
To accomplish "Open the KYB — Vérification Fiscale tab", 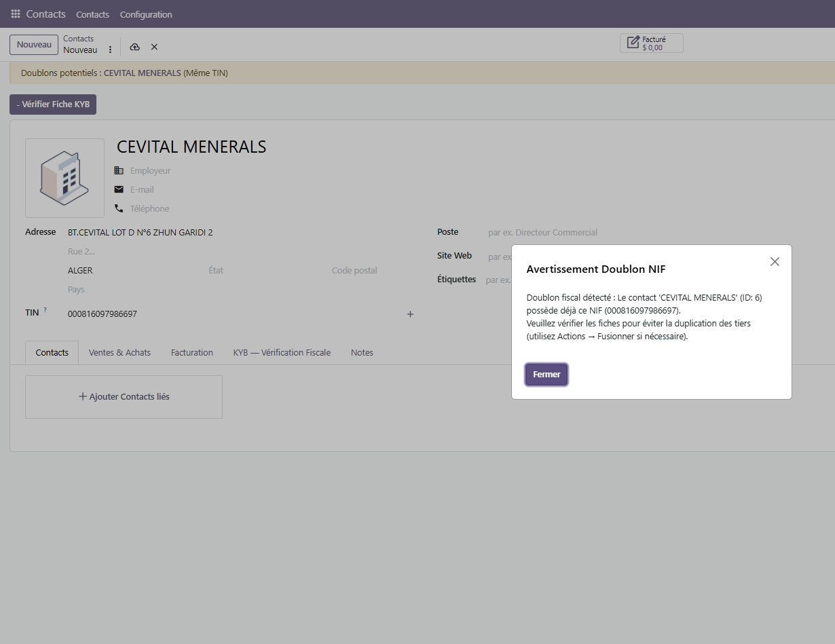I will (x=282, y=352).
